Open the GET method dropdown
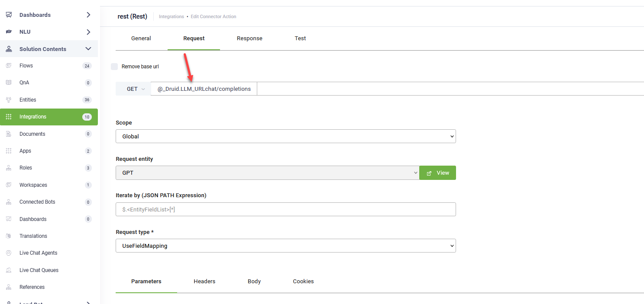The width and height of the screenshot is (644, 304). pos(133,89)
